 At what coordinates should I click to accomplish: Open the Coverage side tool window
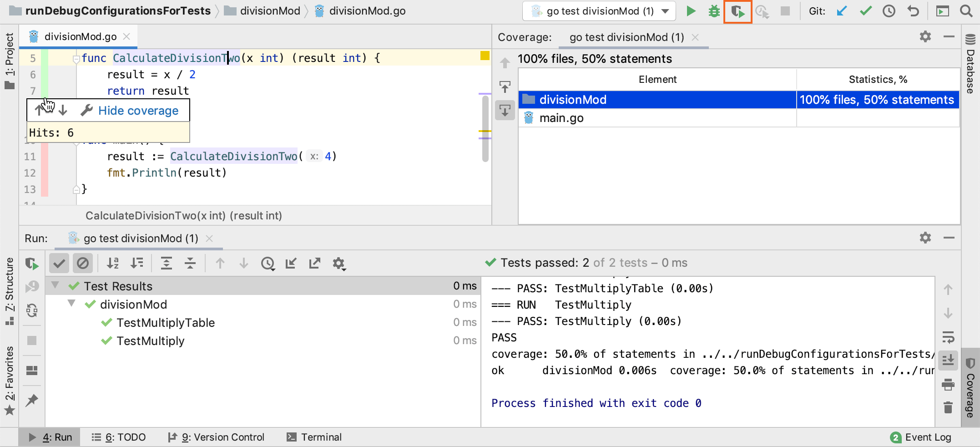[970, 388]
